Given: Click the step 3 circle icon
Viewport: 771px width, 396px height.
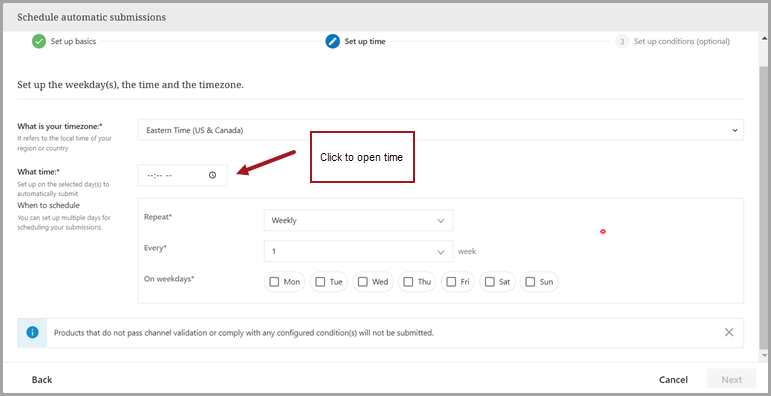Looking at the screenshot, I should pyautogui.click(x=622, y=42).
